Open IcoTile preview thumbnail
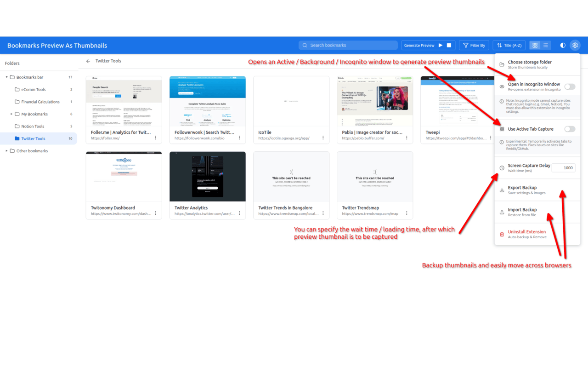Image resolution: width=588 pixels, height=368 pixels. 291,101
